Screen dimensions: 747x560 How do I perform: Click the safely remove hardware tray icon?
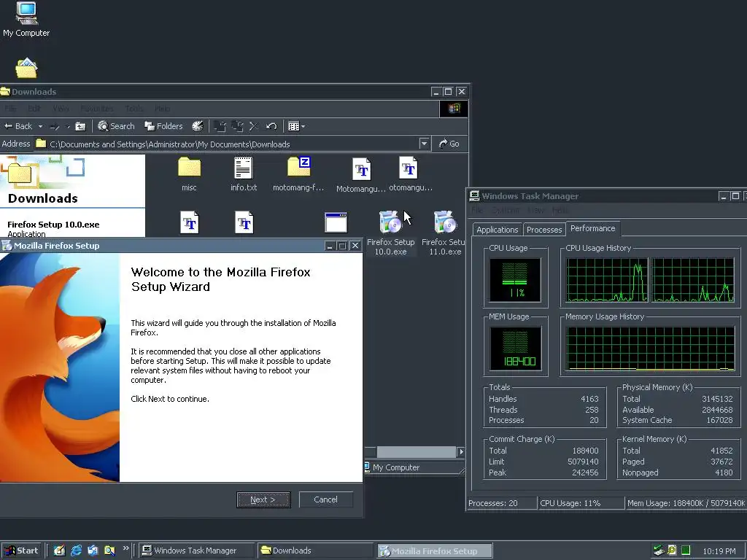pos(659,551)
